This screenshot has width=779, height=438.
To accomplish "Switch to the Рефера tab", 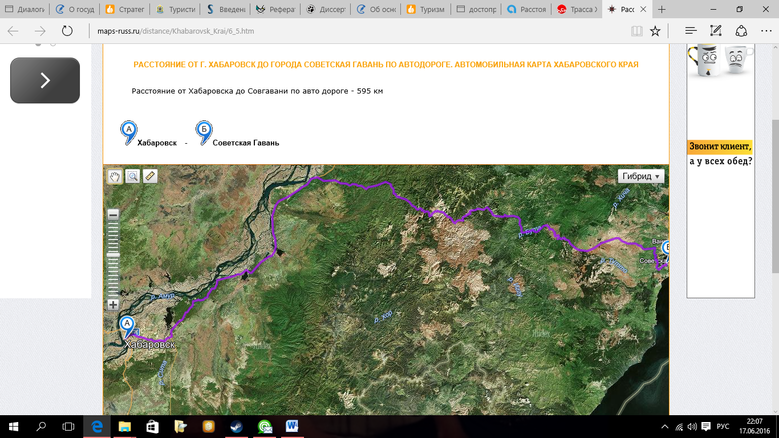I will point(276,9).
